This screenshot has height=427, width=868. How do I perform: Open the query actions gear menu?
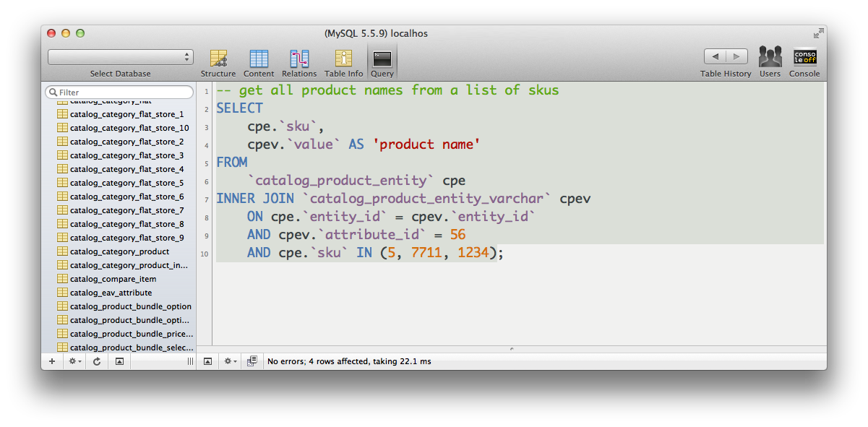pyautogui.click(x=231, y=361)
